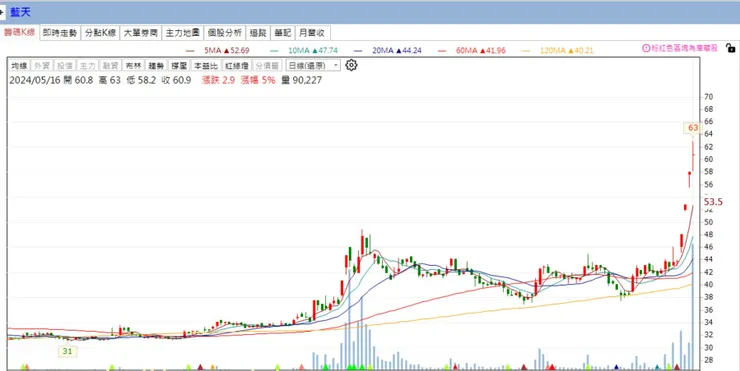Click the 28 price axis label
The width and height of the screenshot is (740, 371).
click(708, 360)
